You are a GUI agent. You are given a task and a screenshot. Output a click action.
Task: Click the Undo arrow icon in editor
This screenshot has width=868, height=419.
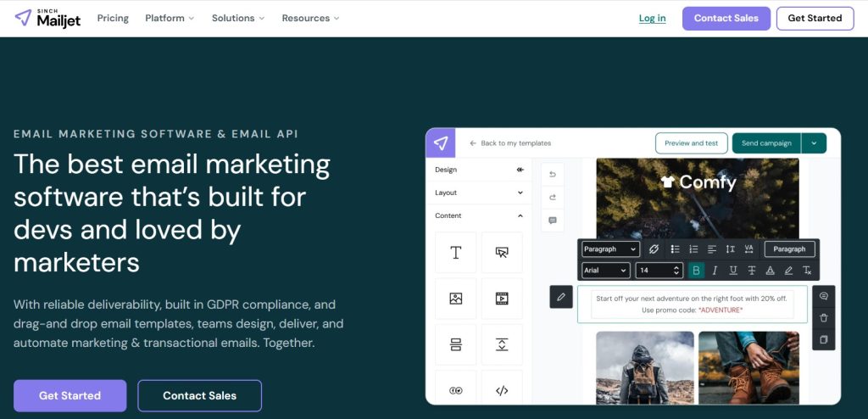[553, 175]
